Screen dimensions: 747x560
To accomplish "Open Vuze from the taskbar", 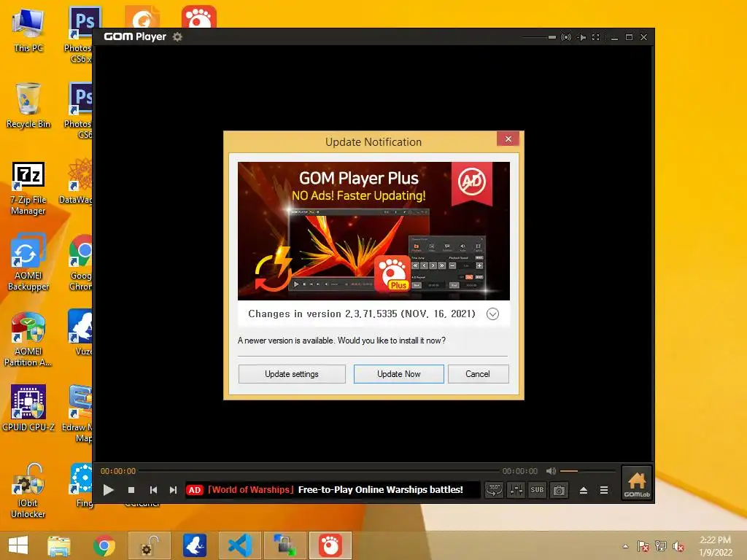I will (195, 545).
